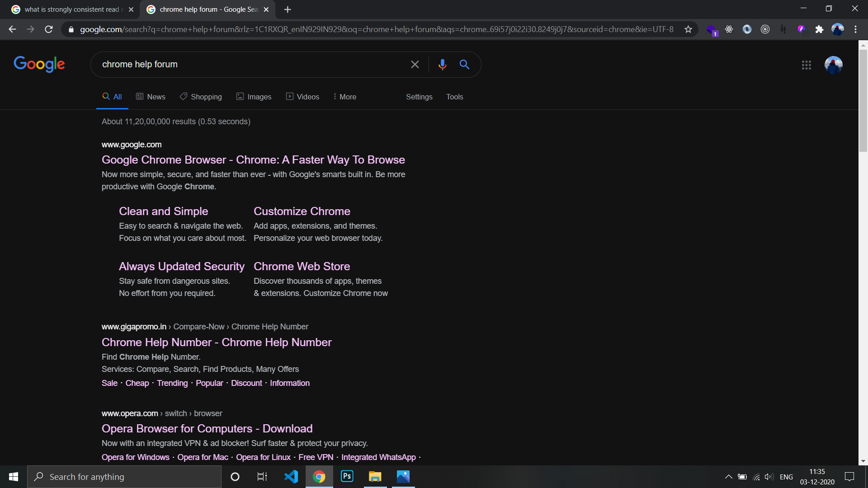Viewport: 868px width, 488px height.
Task: Select the Images search tab
Action: pos(254,97)
